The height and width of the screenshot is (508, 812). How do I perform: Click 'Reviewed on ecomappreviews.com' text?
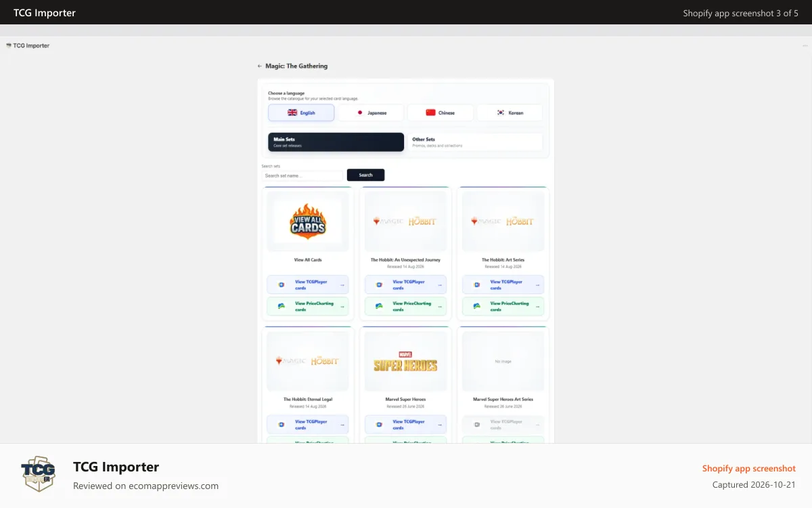click(145, 486)
